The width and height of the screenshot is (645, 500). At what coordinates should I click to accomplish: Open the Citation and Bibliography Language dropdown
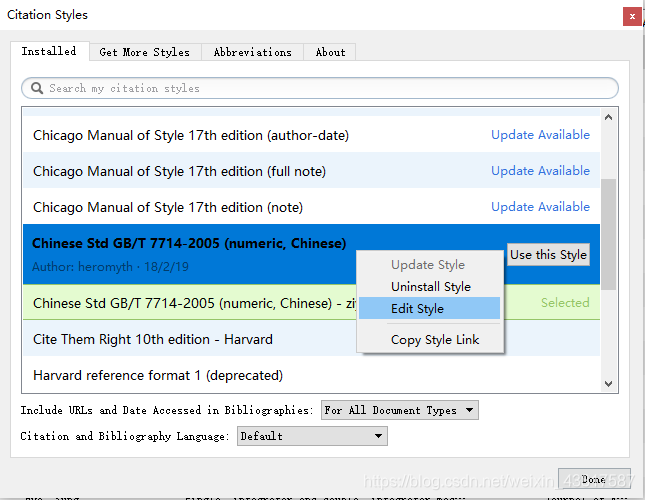pyautogui.click(x=312, y=436)
